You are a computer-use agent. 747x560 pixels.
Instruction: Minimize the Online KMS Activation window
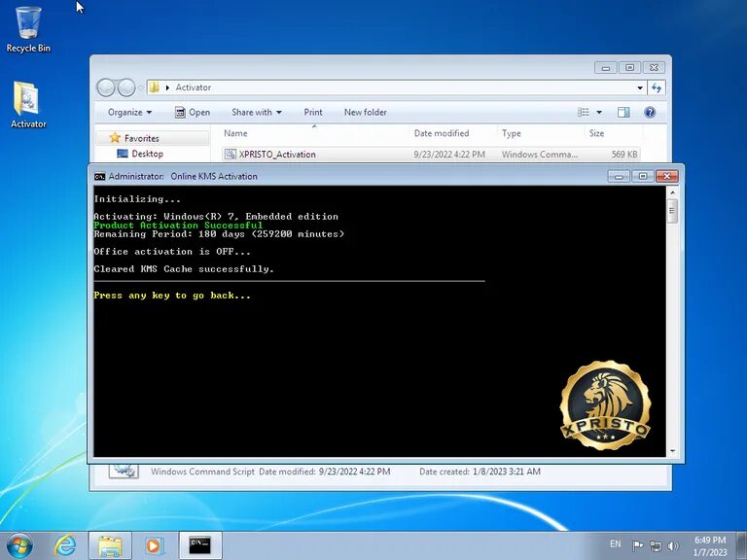pos(619,176)
